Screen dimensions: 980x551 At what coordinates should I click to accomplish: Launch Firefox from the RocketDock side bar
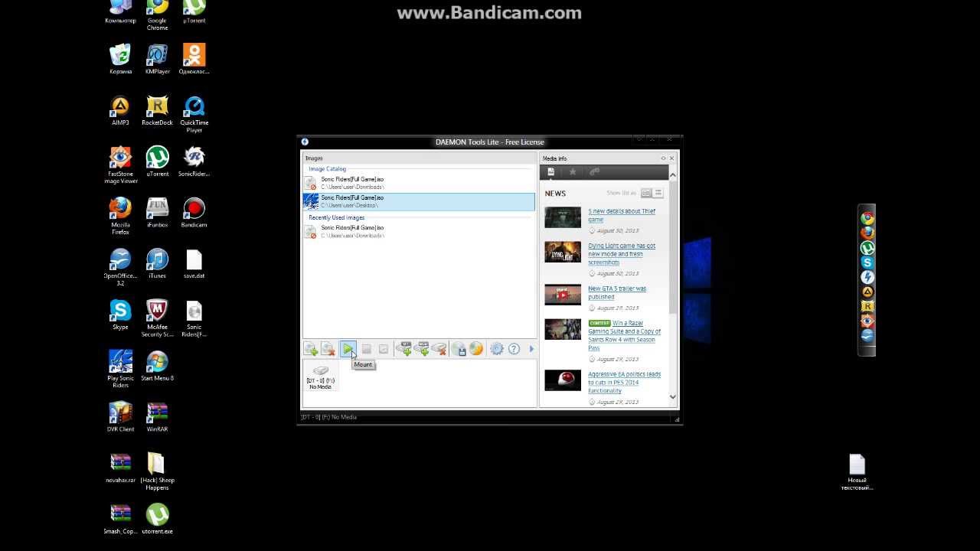tap(867, 233)
